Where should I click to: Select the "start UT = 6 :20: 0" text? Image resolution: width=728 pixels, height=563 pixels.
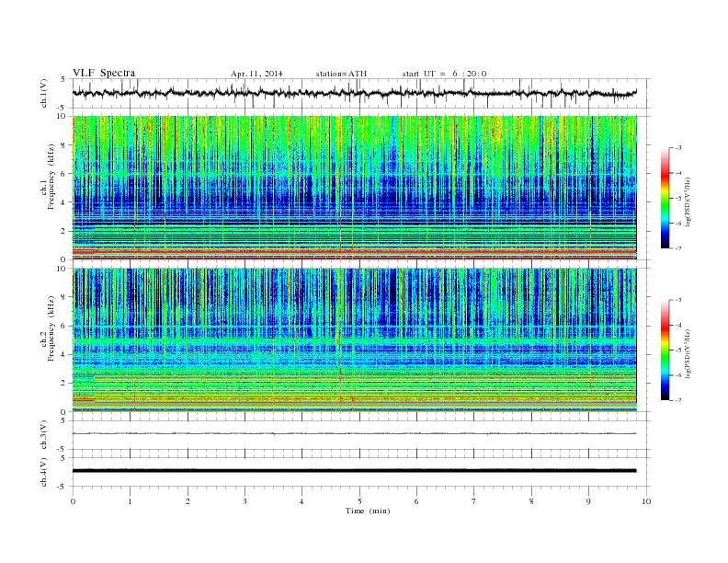pos(444,74)
